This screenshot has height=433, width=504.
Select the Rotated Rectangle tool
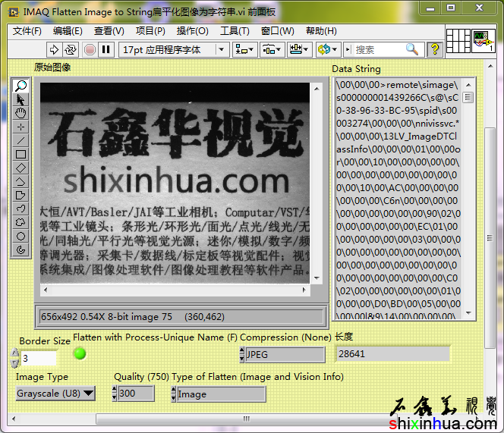pos(21,168)
